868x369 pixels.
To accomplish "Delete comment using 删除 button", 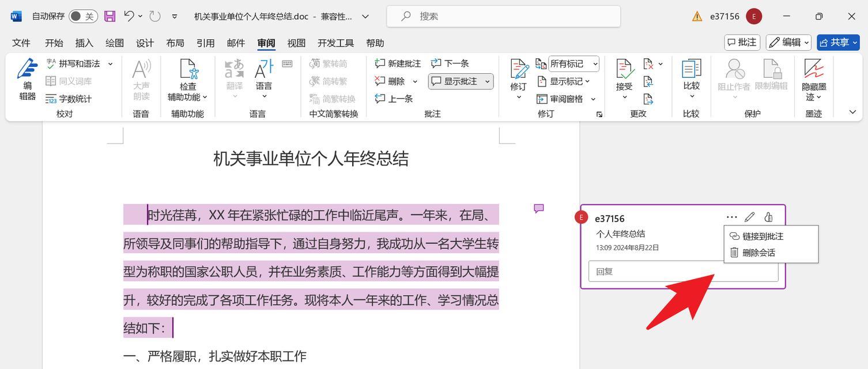I will tap(390, 81).
